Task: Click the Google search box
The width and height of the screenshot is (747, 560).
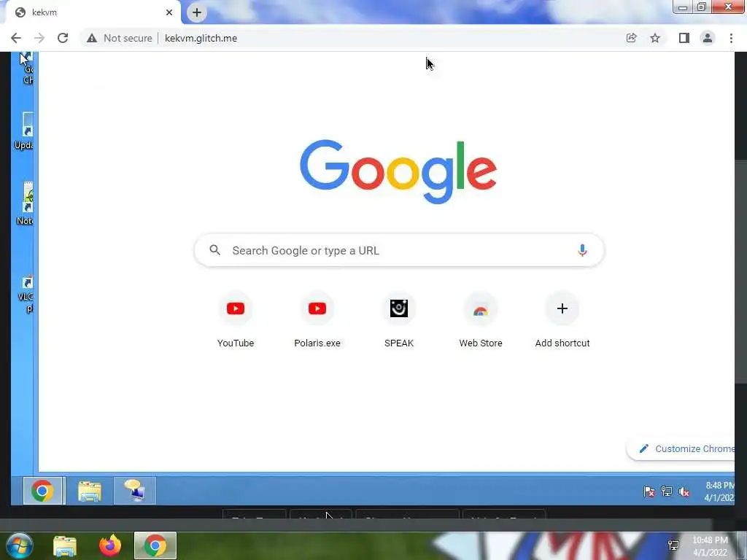Action: (399, 251)
